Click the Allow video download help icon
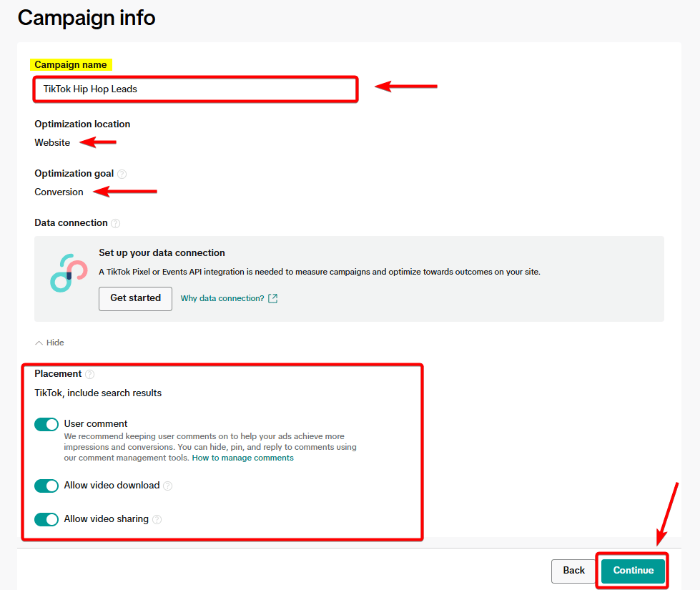 168,486
